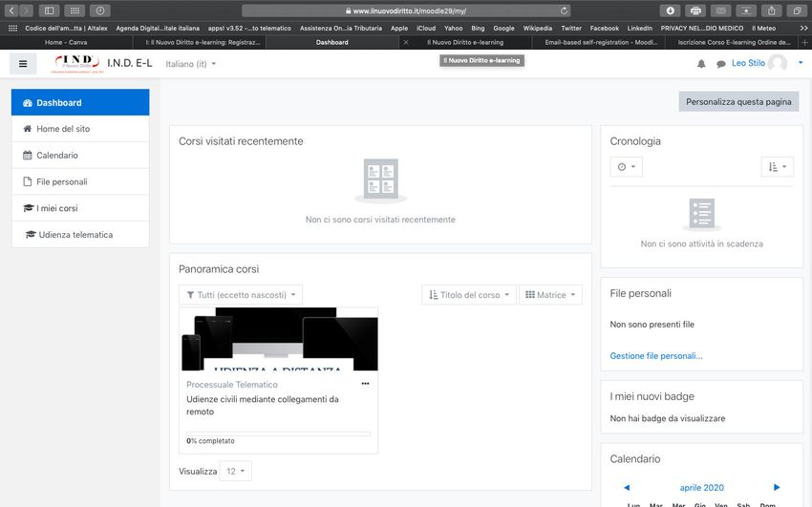The height and width of the screenshot is (507, 812).
Task: Go back with Safari back arrow
Action: click(x=11, y=11)
